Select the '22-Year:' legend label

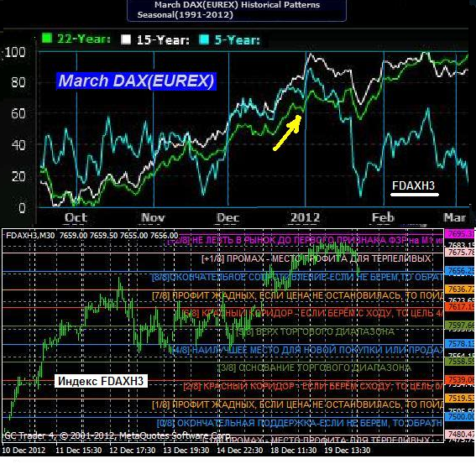83,39
